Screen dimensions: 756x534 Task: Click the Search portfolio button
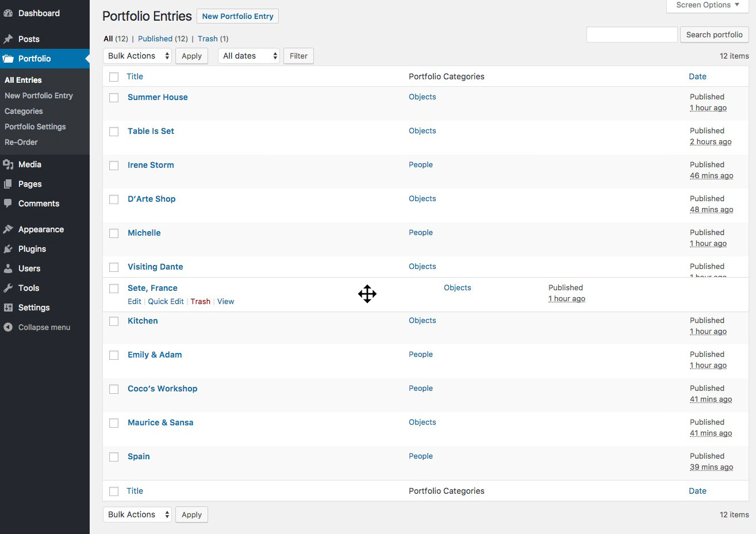714,34
